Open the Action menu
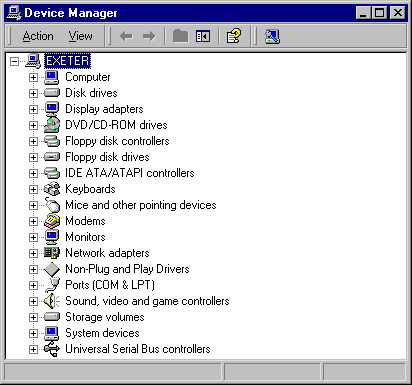The width and height of the screenshot is (412, 385). coord(38,36)
